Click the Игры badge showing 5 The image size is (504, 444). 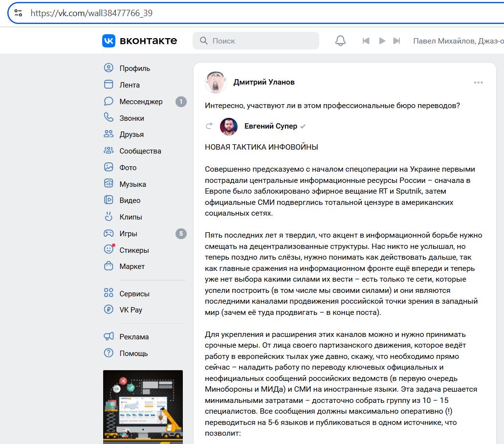click(181, 234)
